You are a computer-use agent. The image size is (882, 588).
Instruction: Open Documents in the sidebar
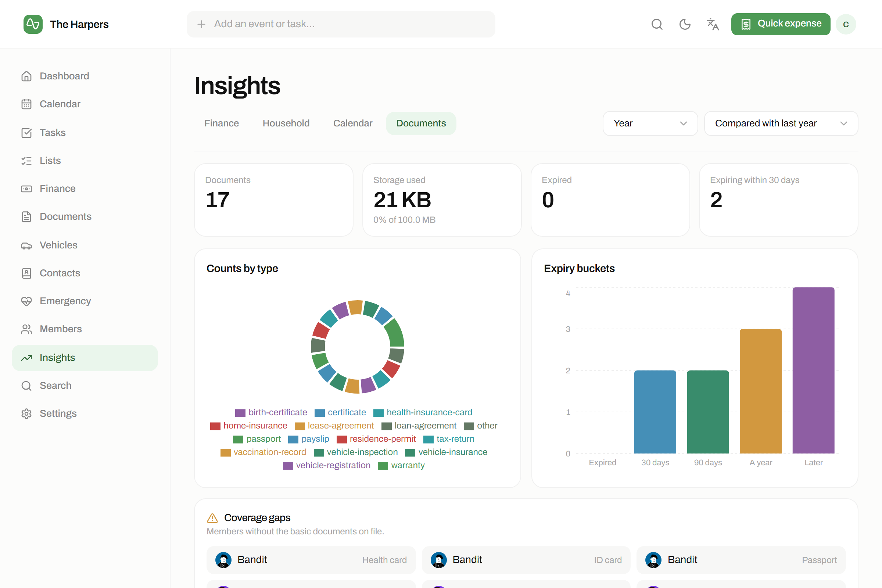coord(85,217)
